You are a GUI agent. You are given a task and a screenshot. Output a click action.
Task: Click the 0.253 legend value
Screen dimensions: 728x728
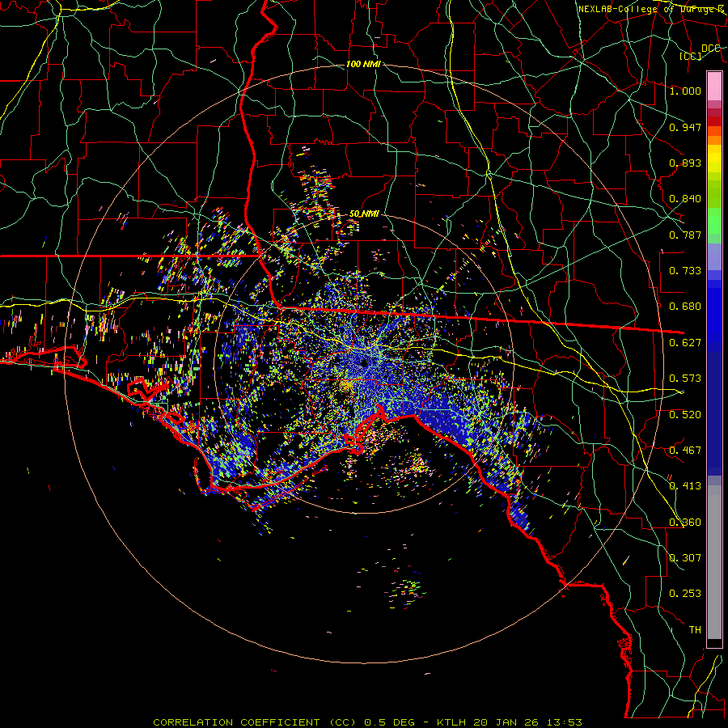coord(685,594)
